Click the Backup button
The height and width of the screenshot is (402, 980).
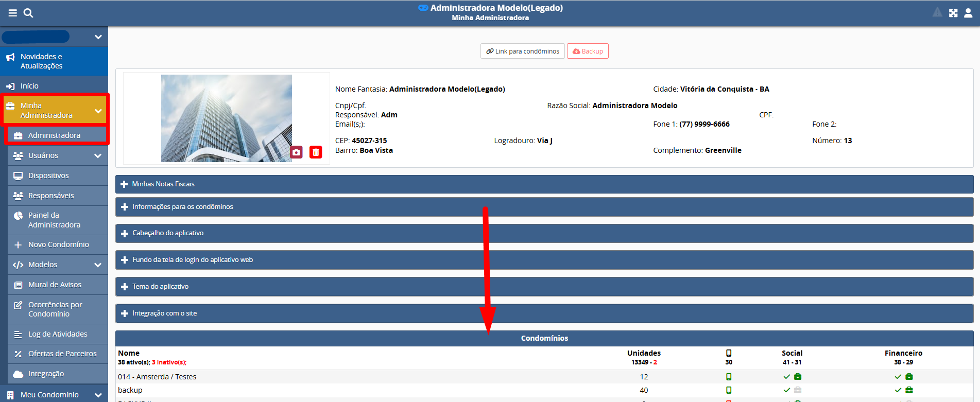coord(588,51)
